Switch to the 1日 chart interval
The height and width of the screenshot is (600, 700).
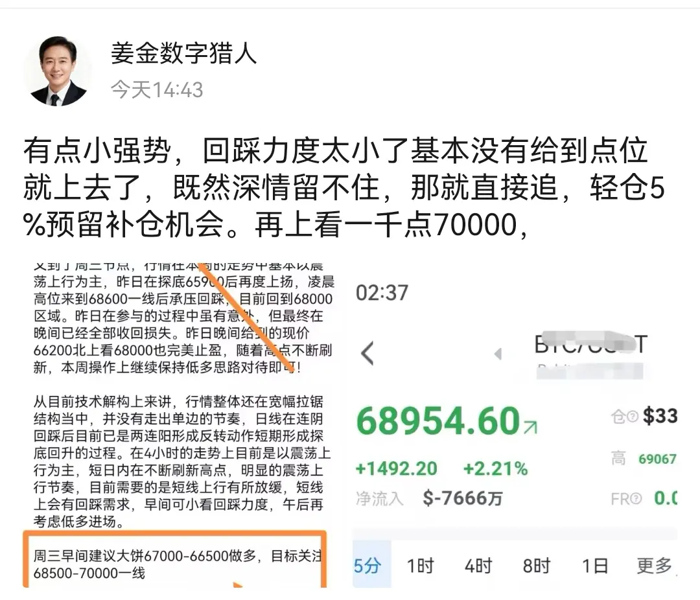[594, 566]
